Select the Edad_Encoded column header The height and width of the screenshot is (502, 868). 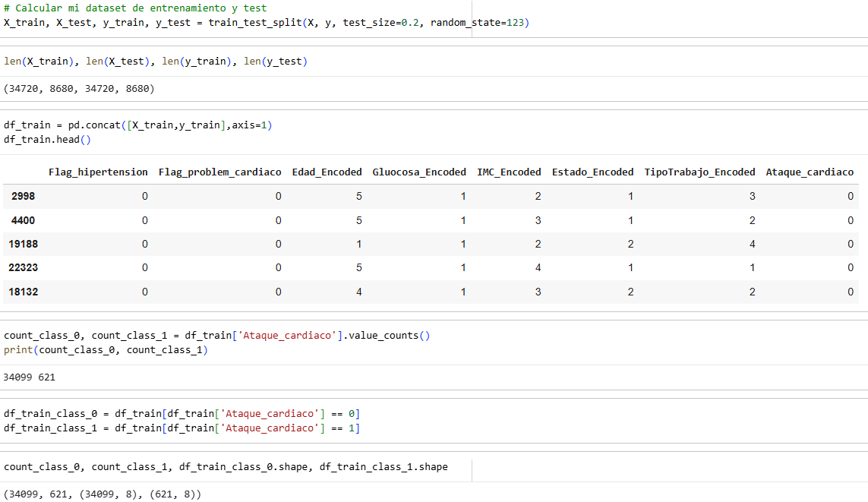(327, 172)
